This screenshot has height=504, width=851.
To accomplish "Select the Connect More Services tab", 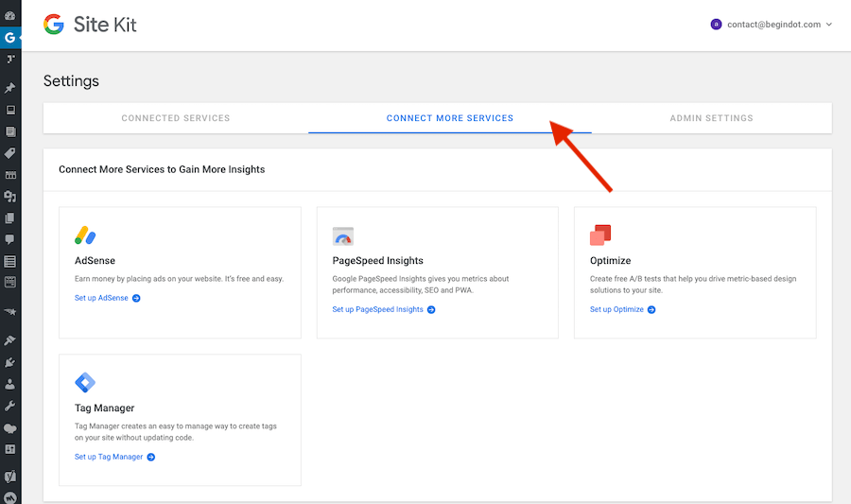I will (450, 118).
